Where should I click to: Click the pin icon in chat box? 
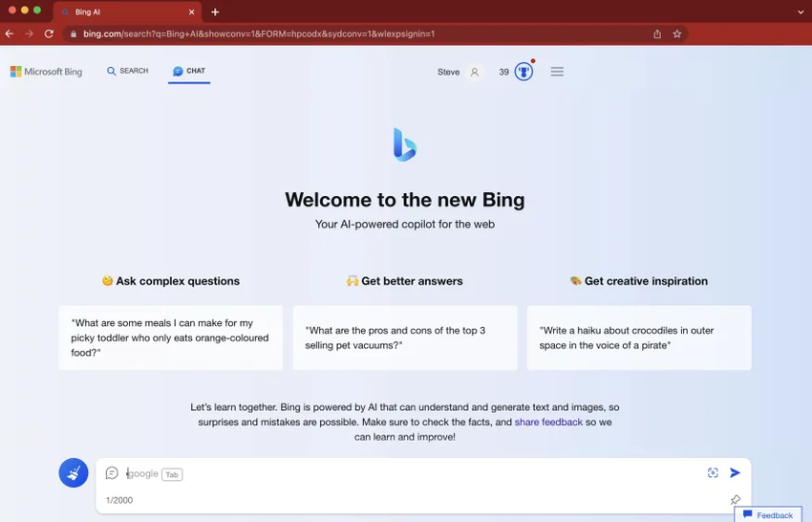[735, 500]
